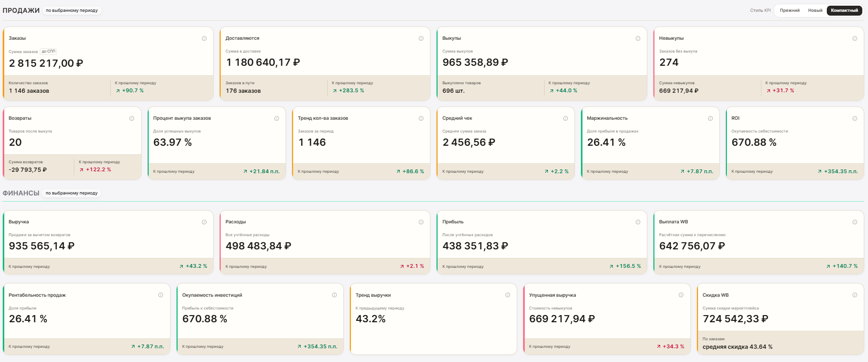Image resolution: width=868 pixels, height=362 pixels.
Task: Switch KPI style to Новый
Action: click(815, 10)
